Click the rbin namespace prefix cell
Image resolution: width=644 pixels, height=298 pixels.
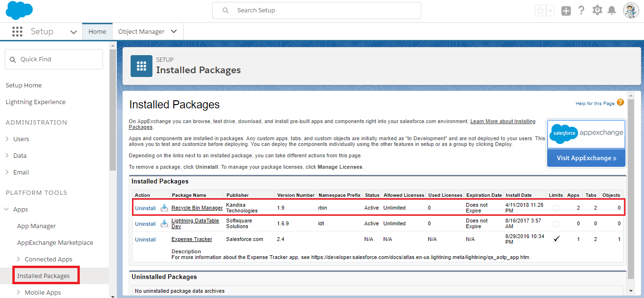coord(322,208)
